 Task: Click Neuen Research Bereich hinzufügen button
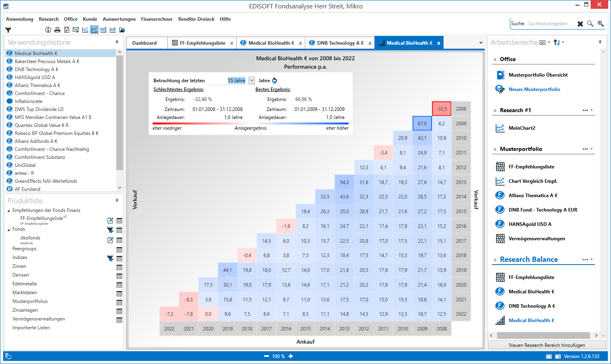pos(547,345)
